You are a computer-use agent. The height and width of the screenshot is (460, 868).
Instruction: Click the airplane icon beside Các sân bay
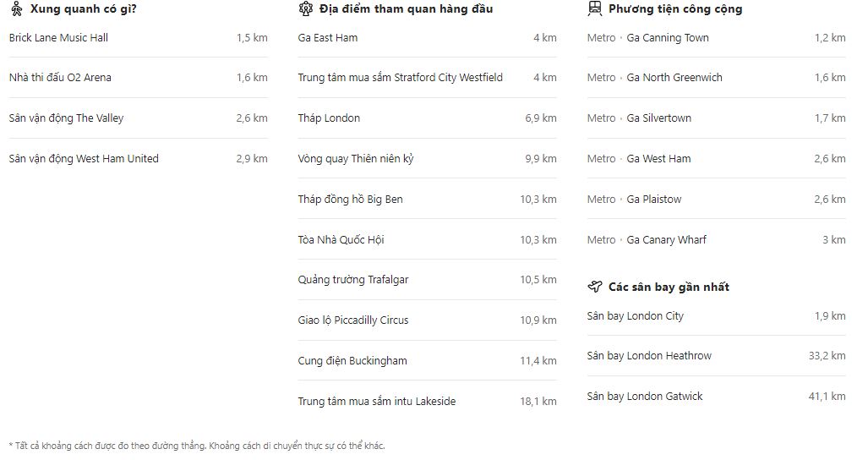[x=594, y=287]
